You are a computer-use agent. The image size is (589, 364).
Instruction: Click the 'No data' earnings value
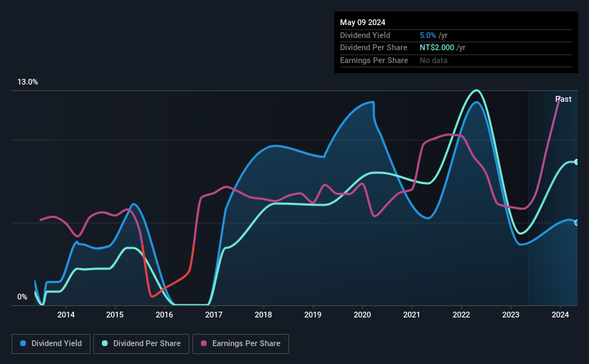click(433, 60)
